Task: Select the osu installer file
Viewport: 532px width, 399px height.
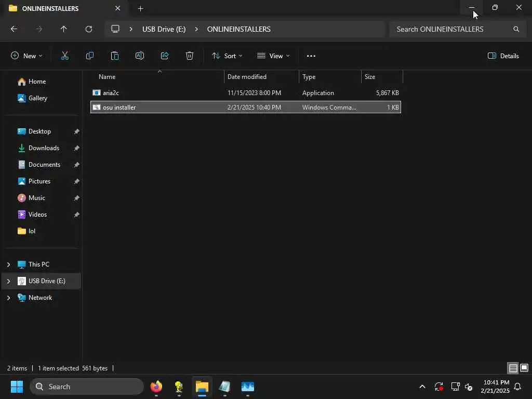Action: tap(246, 107)
